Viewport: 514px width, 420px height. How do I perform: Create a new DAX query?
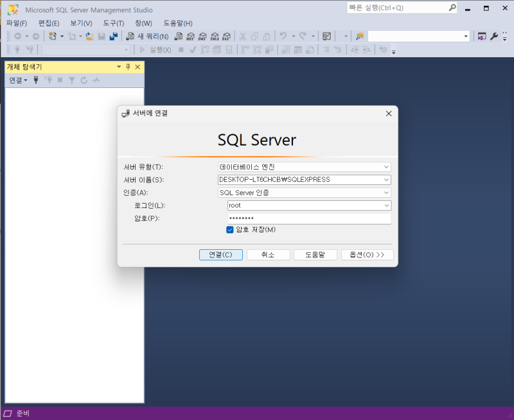pos(227,37)
